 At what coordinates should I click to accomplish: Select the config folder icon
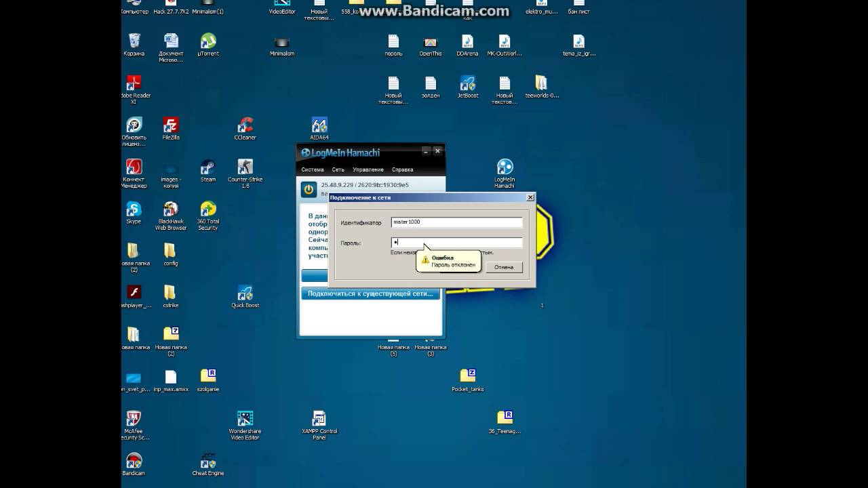171,255
